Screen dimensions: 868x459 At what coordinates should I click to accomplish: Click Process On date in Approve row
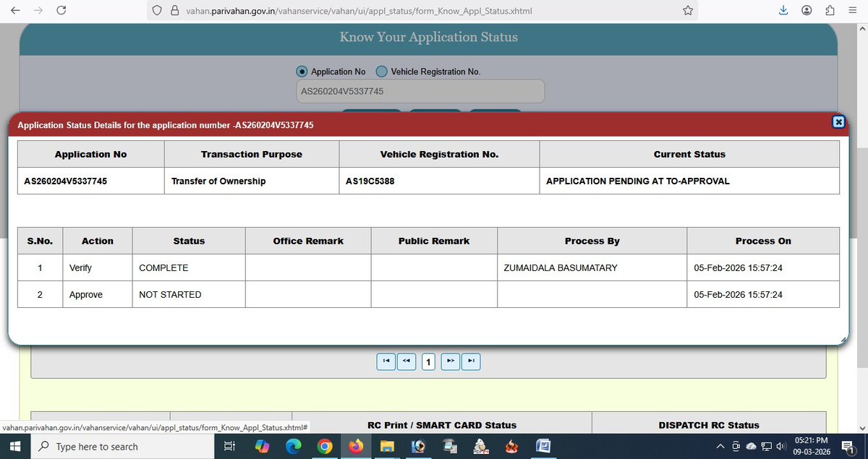point(763,295)
